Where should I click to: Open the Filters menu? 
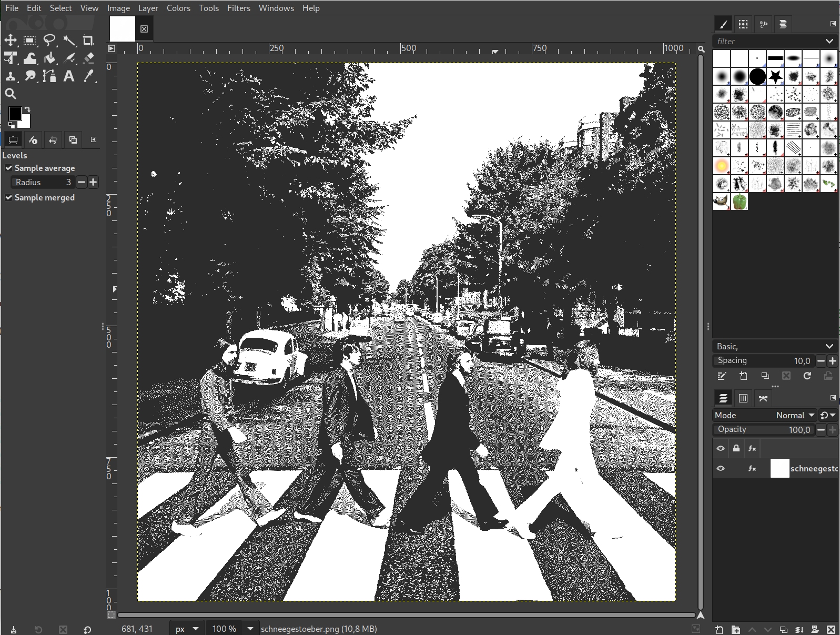239,8
